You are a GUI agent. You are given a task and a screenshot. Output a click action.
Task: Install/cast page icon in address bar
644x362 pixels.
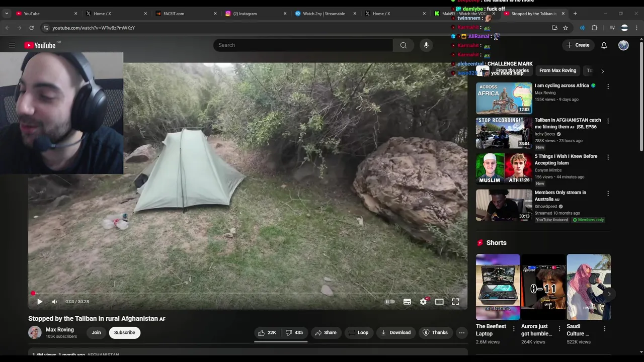coord(554,28)
